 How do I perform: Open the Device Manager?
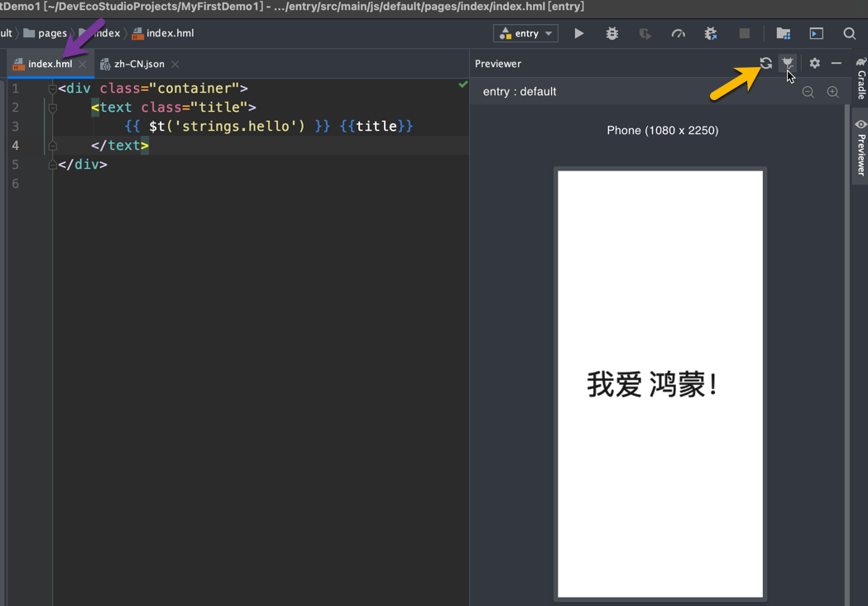784,33
